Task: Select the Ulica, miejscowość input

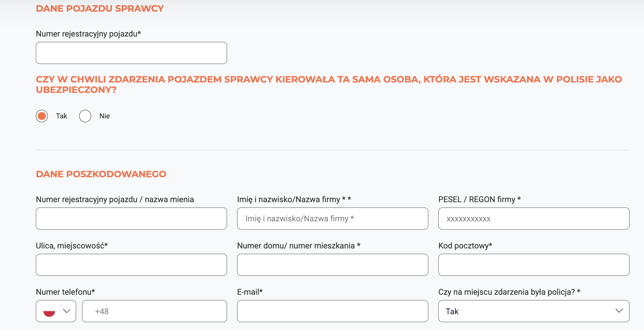Action: tap(131, 265)
